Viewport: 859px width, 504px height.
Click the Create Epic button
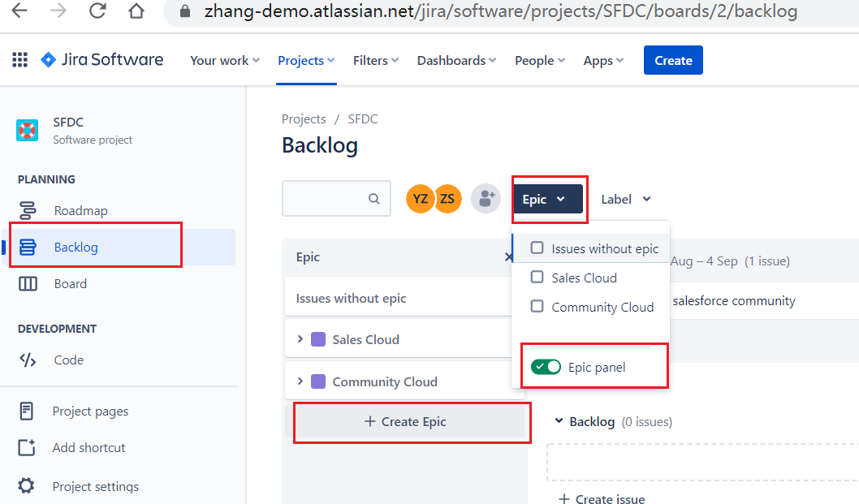click(405, 421)
